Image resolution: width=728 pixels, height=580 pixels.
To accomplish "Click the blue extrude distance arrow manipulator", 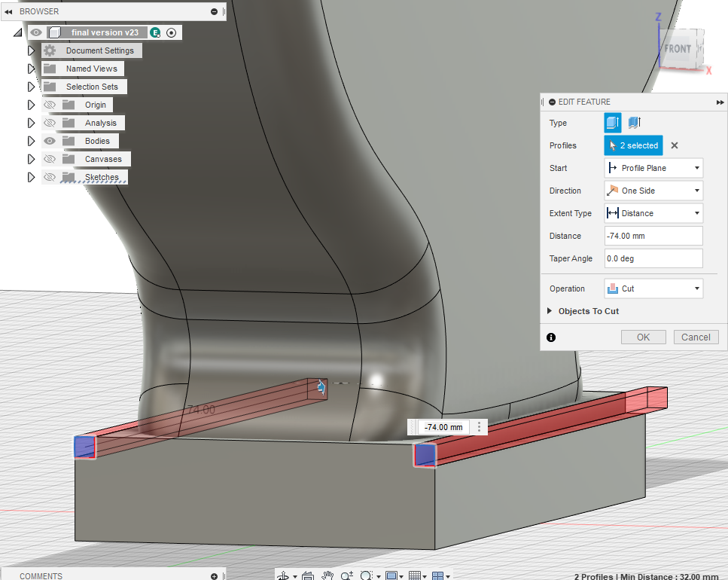I will [321, 386].
